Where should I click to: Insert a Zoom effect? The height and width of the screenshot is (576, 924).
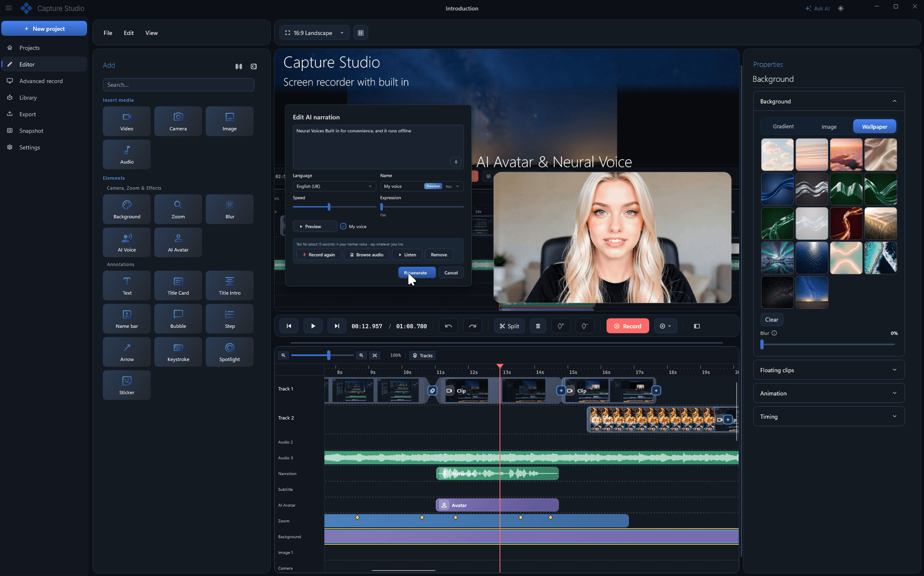coord(178,209)
